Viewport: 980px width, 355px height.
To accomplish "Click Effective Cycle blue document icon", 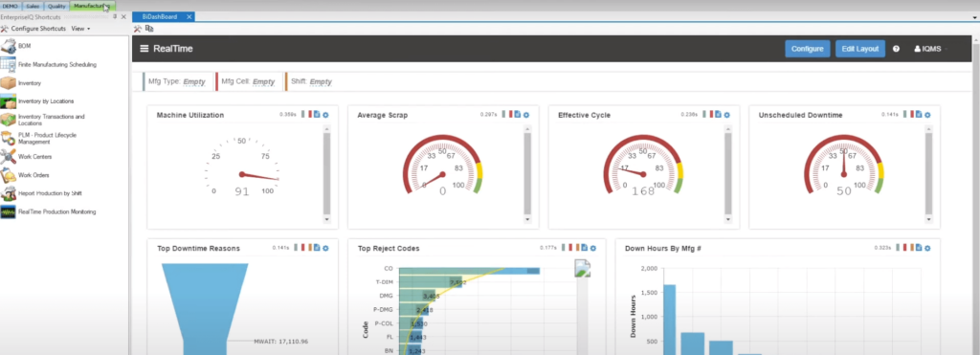I will (x=718, y=115).
